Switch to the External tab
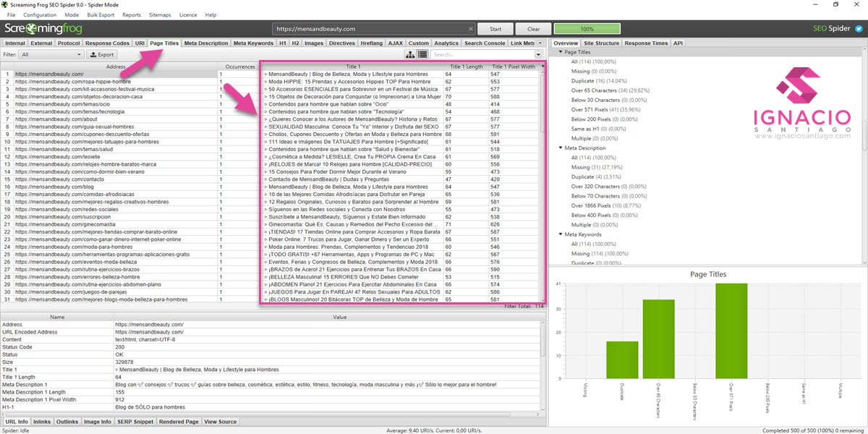Image resolution: width=868 pixels, height=434 pixels. [x=42, y=43]
